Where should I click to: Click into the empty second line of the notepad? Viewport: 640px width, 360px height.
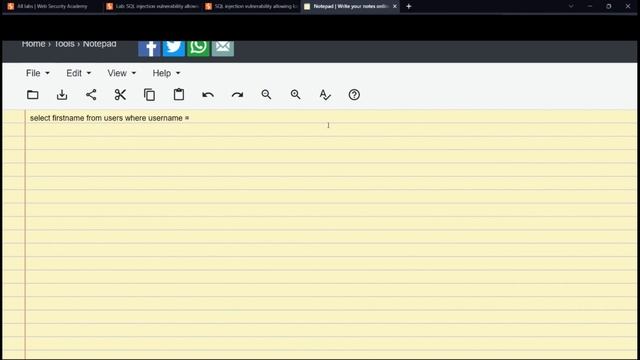pos(331,131)
